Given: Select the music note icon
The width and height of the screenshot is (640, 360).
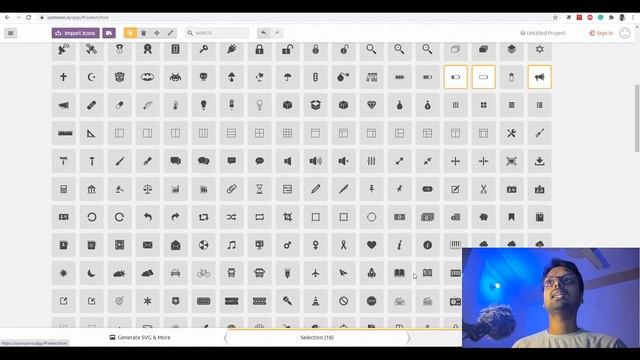Looking at the screenshot, I should 231,245.
